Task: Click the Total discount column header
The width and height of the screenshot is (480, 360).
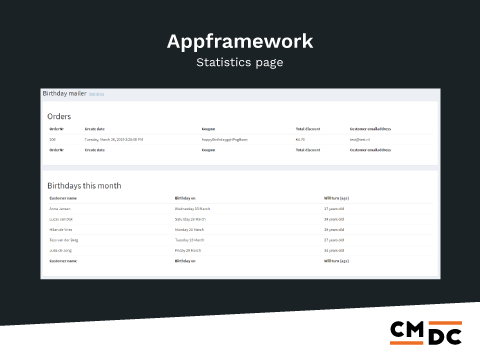Action: tap(308, 129)
